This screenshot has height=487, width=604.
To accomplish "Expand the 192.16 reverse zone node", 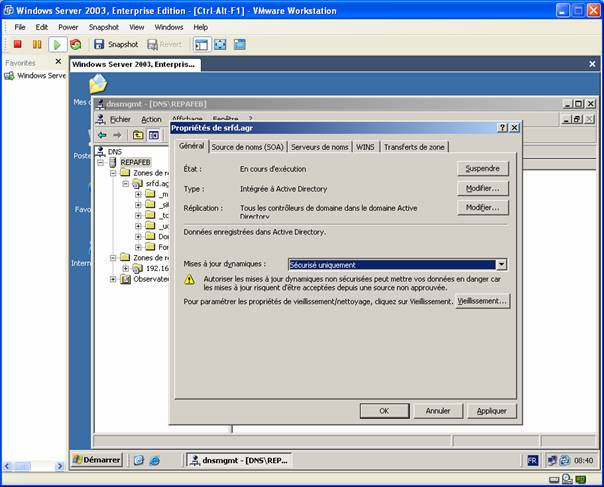I will (x=126, y=268).
